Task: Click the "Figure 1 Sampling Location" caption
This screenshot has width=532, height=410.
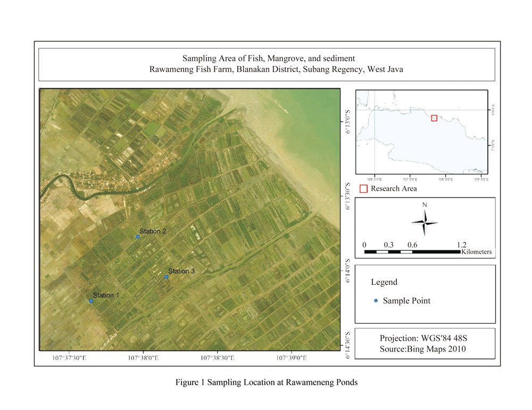Action: [x=267, y=382]
